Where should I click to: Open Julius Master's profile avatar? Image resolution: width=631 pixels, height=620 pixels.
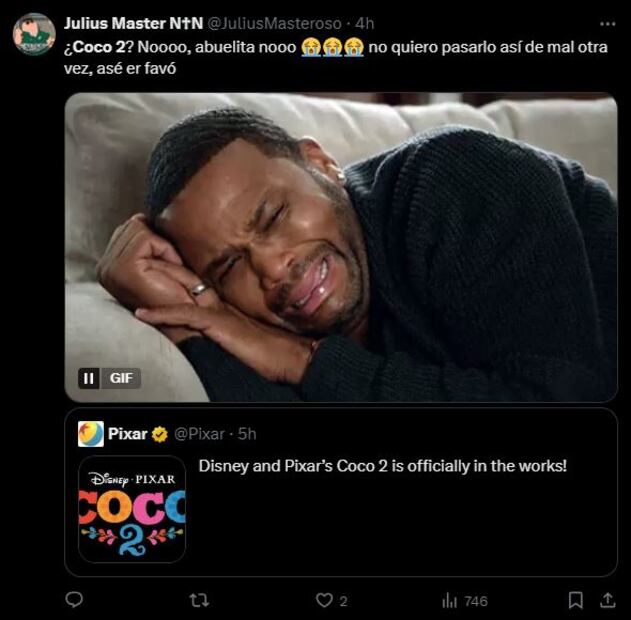point(34,35)
